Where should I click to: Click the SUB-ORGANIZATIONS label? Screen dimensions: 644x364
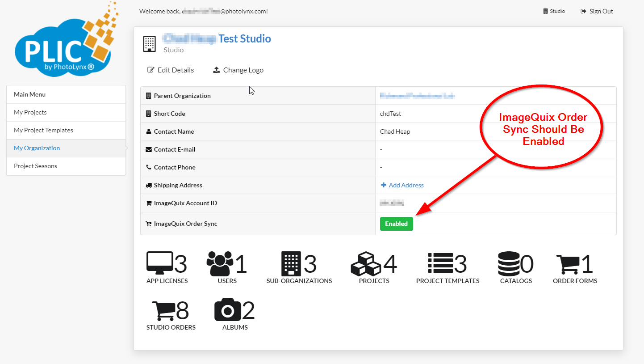coord(299,281)
